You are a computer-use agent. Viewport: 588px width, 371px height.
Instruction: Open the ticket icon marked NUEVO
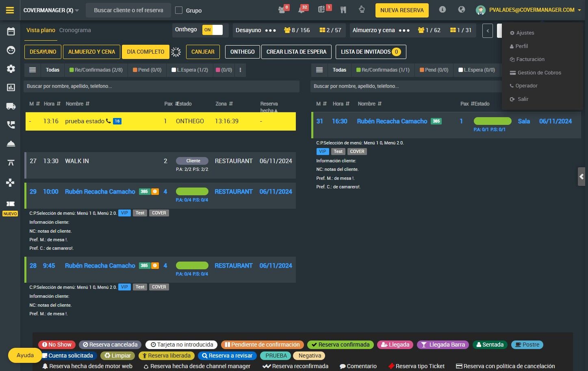point(11,204)
